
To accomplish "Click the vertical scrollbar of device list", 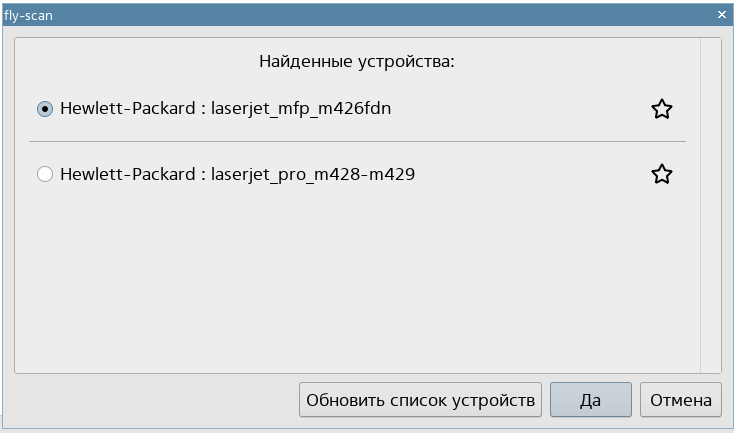I will click(x=710, y=200).
